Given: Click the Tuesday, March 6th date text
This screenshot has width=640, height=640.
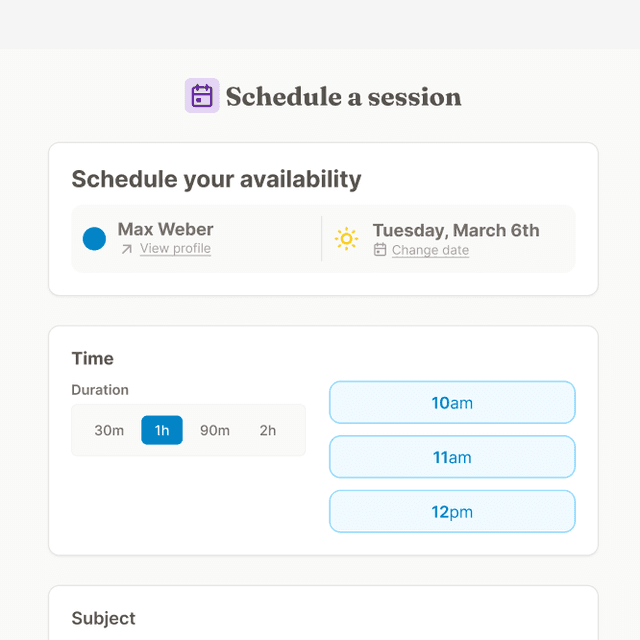Looking at the screenshot, I should coord(455,230).
